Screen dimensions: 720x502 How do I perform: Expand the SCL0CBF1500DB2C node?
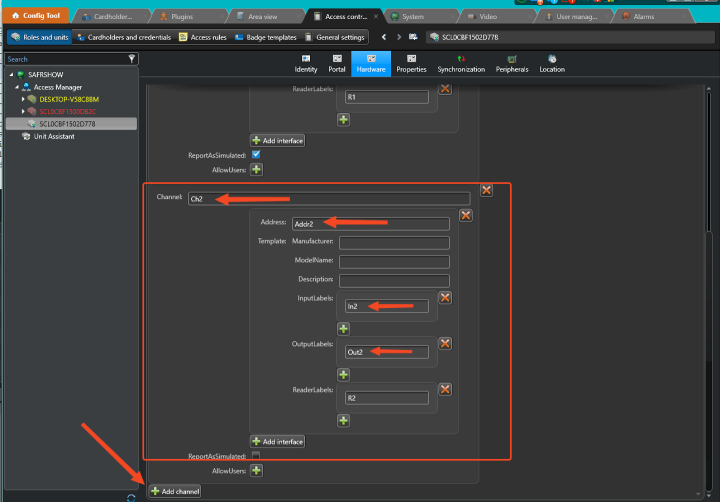tap(23, 111)
